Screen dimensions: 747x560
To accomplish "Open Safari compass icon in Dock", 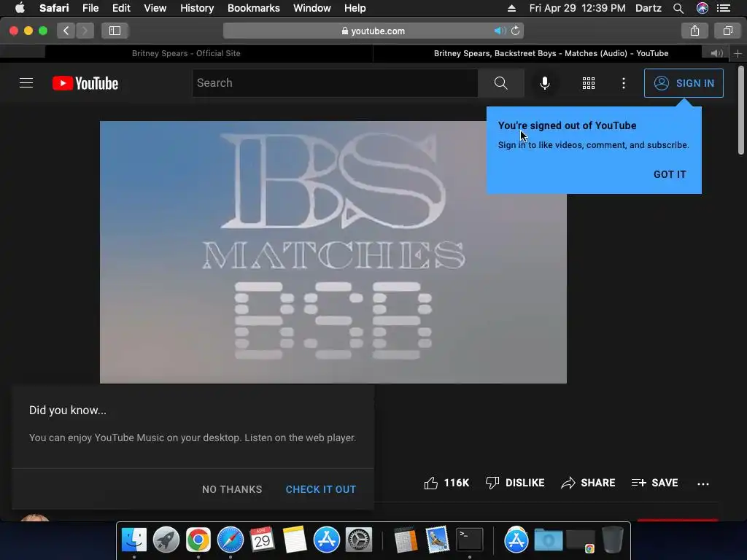I will point(230,540).
